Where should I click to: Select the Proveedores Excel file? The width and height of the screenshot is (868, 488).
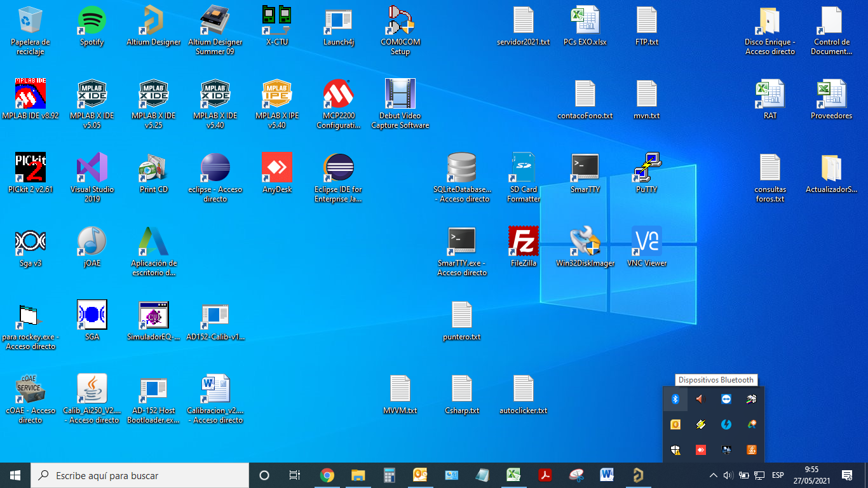832,100
